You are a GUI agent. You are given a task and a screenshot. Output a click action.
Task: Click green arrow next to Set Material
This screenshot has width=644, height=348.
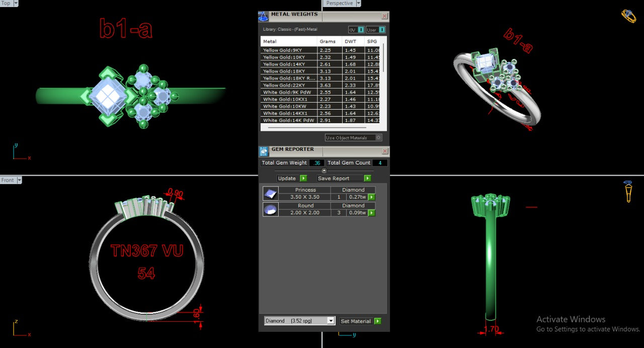pos(377,321)
